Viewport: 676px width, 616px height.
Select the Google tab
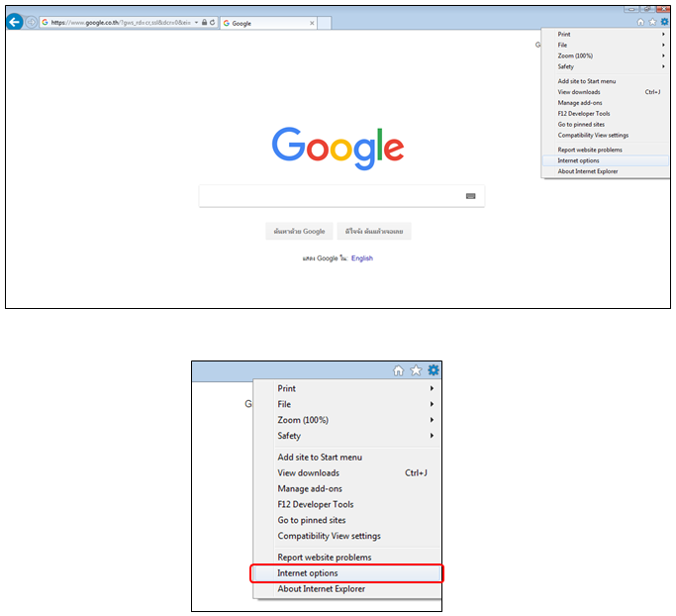click(x=268, y=24)
